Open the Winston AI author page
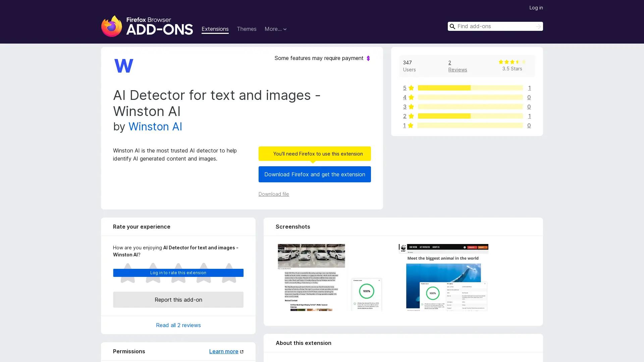644x362 pixels. pyautogui.click(x=155, y=127)
